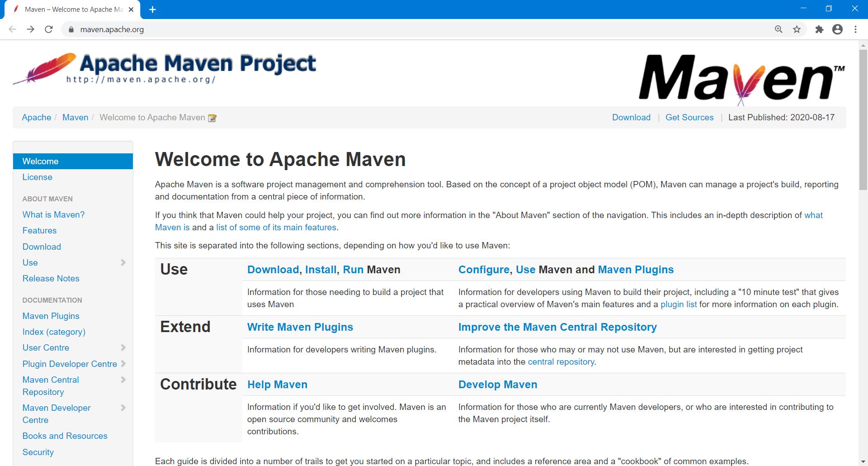Expand the User Centre submenu arrow

coord(123,347)
